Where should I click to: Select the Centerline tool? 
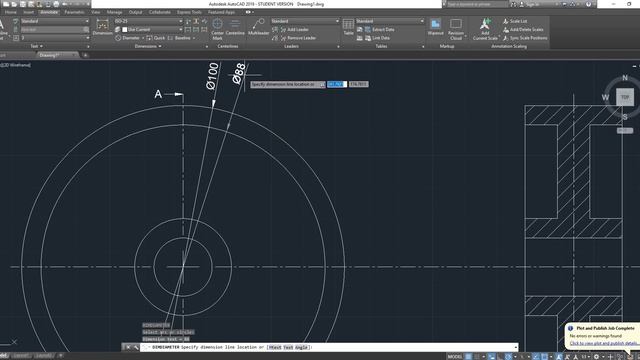click(x=235, y=27)
